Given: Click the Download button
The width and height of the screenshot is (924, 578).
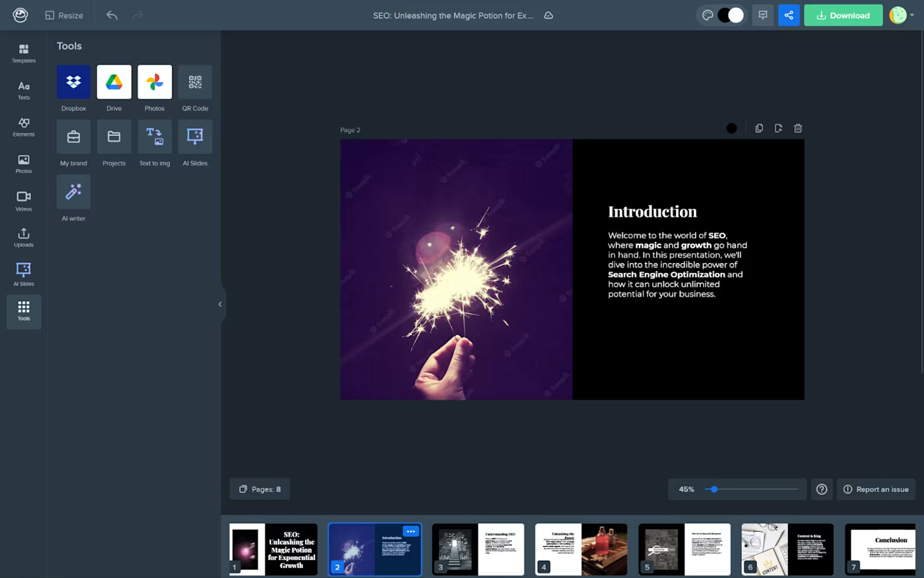Looking at the screenshot, I should click(843, 15).
